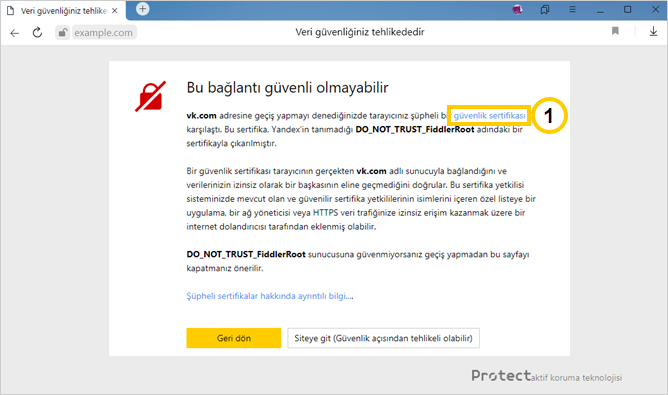
Task: Click the example.com address field
Action: point(104,32)
